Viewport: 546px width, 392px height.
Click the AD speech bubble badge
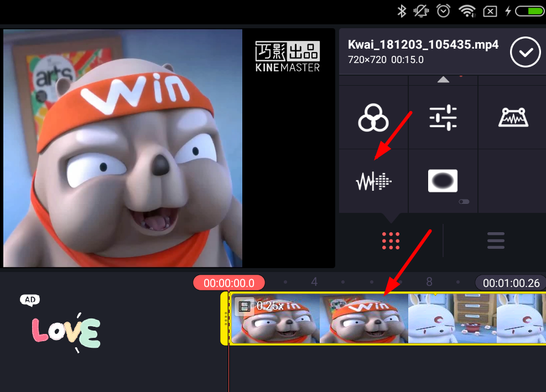30,300
